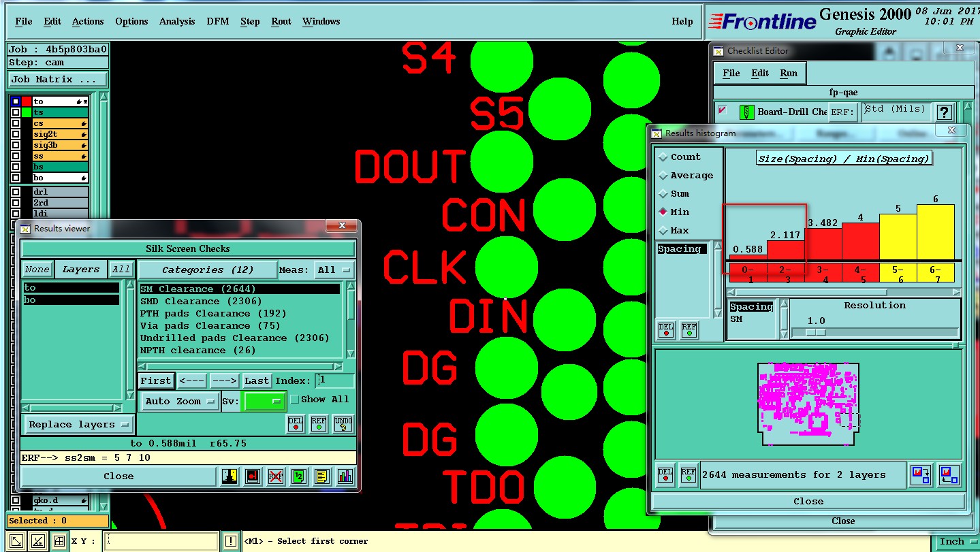This screenshot has width=980, height=552.
Task: Open the Replace layers dropdown
Action: point(79,424)
